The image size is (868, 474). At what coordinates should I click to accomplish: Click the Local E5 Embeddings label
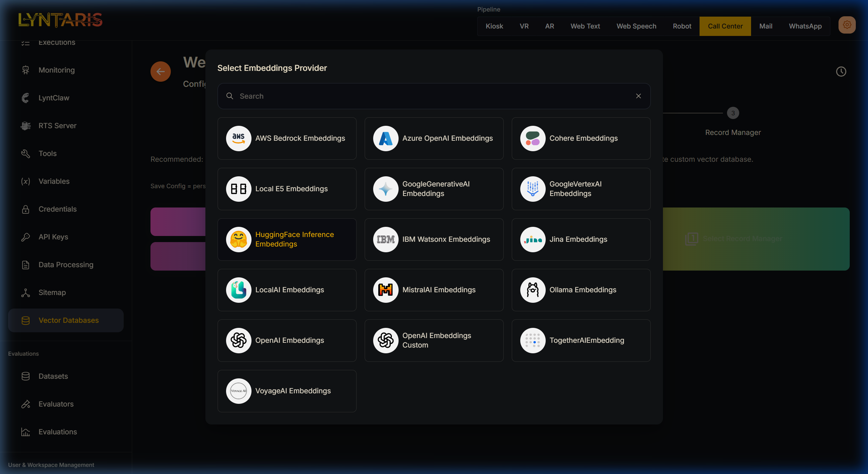point(291,189)
